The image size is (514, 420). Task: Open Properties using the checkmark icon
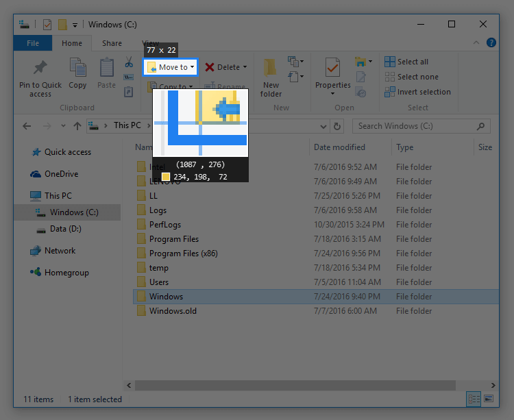click(x=333, y=69)
